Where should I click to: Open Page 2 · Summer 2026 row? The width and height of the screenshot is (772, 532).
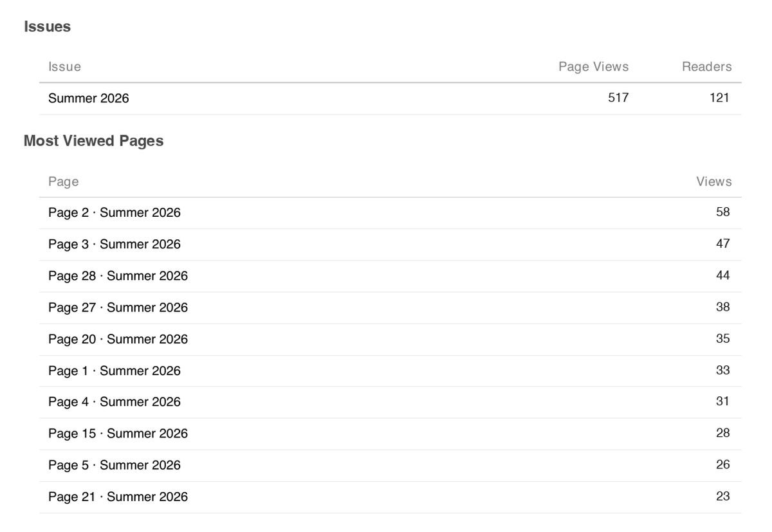390,213
